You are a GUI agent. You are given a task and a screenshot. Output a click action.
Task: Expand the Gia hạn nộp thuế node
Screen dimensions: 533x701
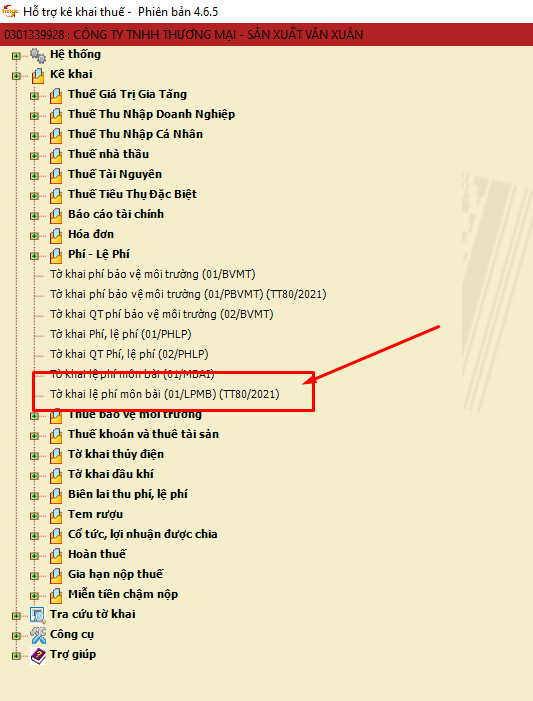click(34, 576)
